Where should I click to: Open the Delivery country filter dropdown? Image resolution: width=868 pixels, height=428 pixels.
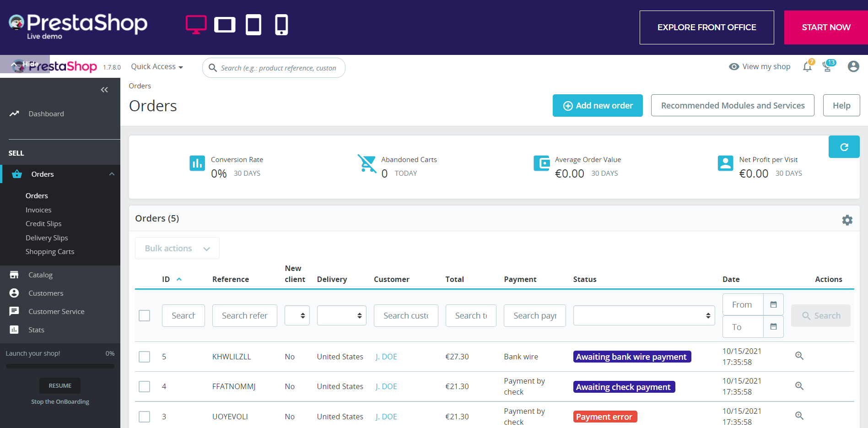pos(342,315)
